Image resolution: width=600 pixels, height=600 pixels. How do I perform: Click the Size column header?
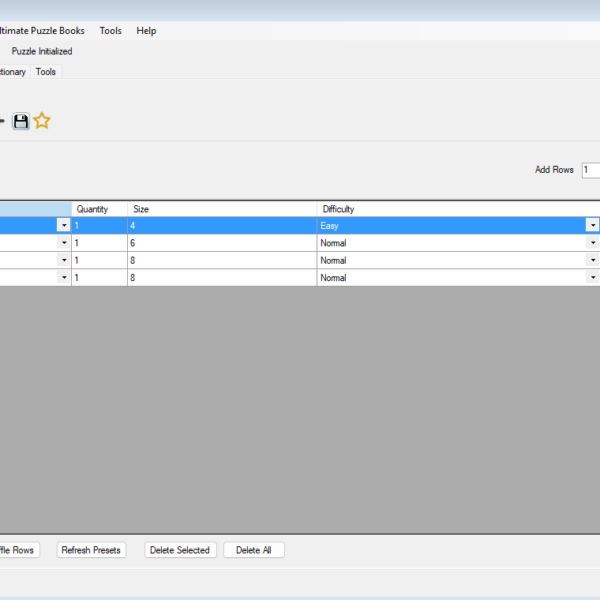point(221,209)
